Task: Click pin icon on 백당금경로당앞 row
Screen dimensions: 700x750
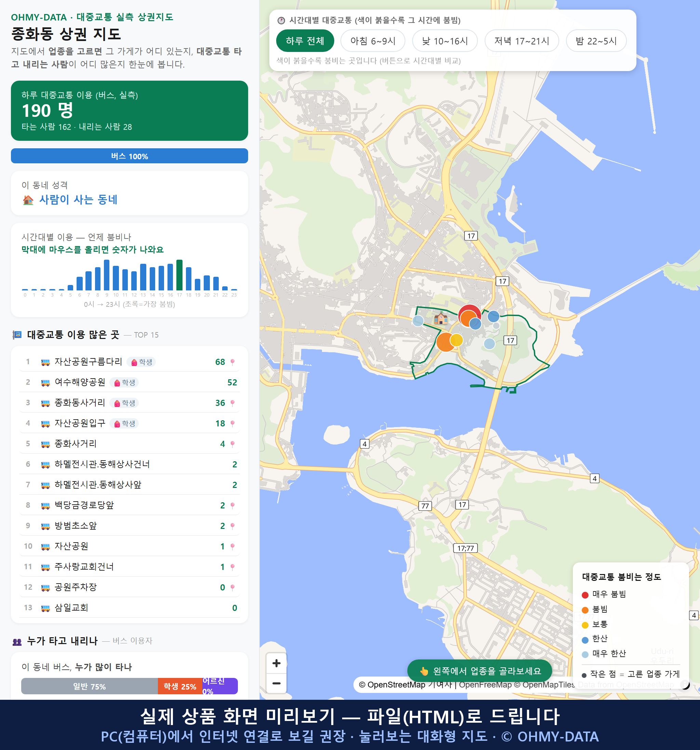Action: [232, 506]
